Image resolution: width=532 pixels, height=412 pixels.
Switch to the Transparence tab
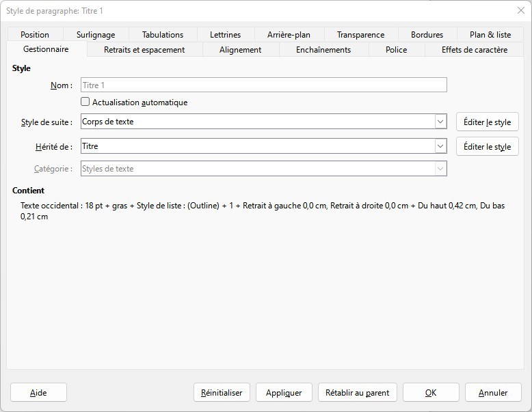(x=360, y=35)
